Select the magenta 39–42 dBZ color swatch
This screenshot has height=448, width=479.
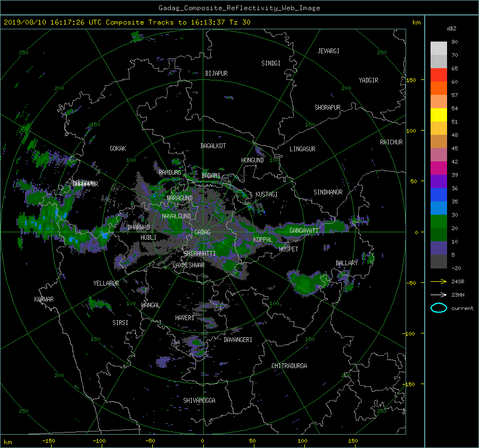[x=439, y=168]
